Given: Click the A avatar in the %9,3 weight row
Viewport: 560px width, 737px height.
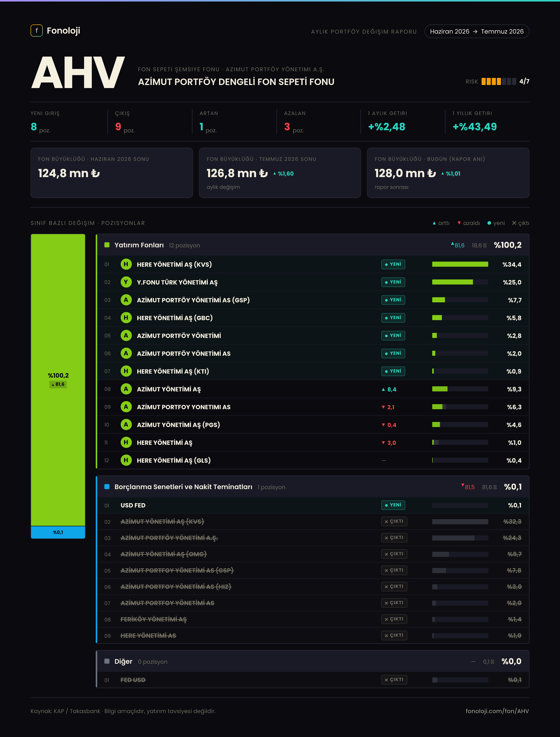Looking at the screenshot, I should tap(126, 389).
